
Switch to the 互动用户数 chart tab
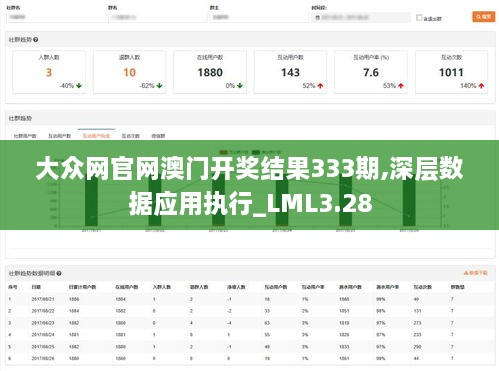click(59, 136)
